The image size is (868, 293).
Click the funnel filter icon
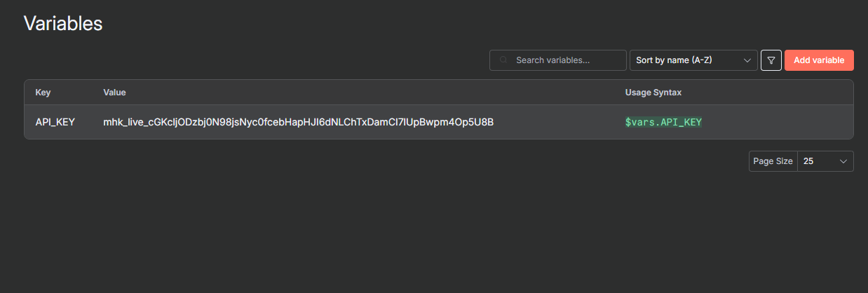[x=771, y=60]
